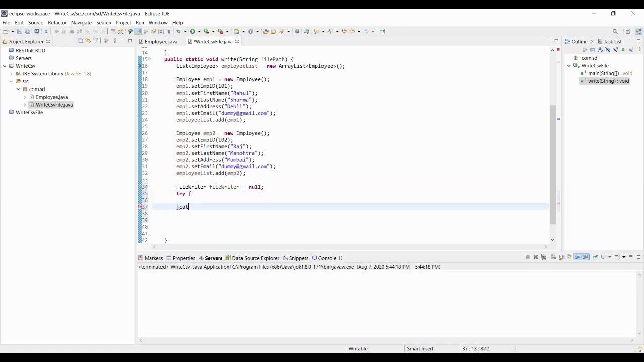Collapse the com.sd package node

[18, 89]
